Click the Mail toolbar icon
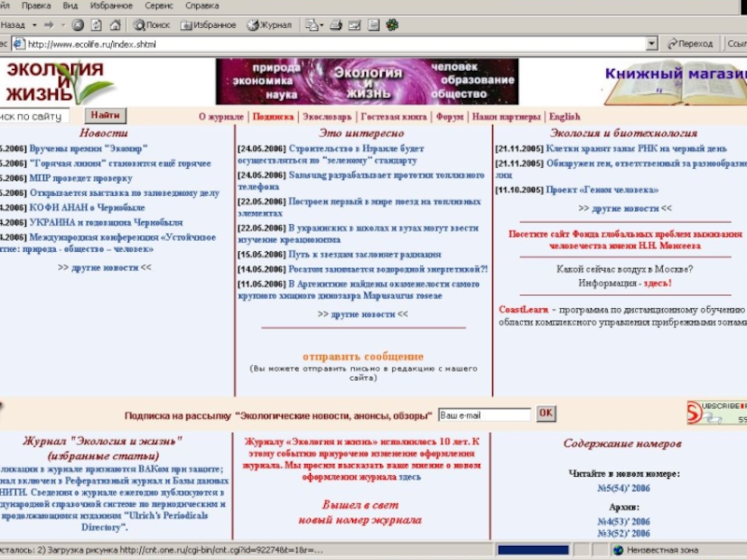This screenshot has height=560, width=747. point(312,25)
